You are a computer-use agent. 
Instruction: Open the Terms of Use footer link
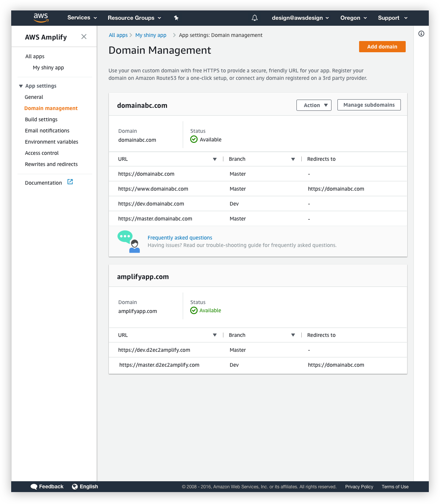(x=395, y=487)
